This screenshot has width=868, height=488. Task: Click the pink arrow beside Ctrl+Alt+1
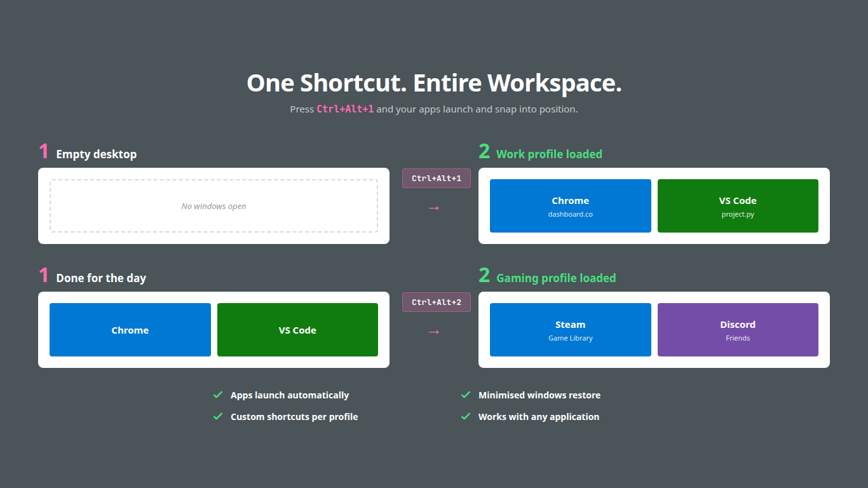tap(433, 207)
